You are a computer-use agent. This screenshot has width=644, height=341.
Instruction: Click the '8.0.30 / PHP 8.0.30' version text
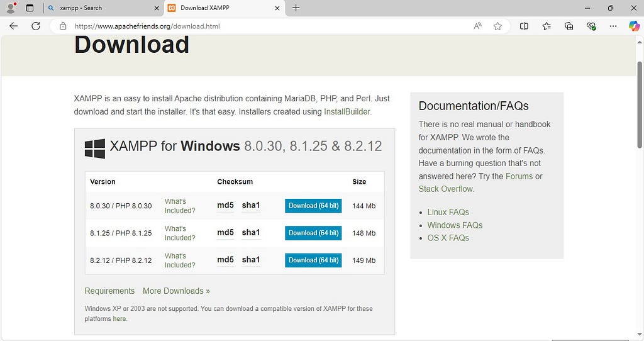pyautogui.click(x=121, y=206)
